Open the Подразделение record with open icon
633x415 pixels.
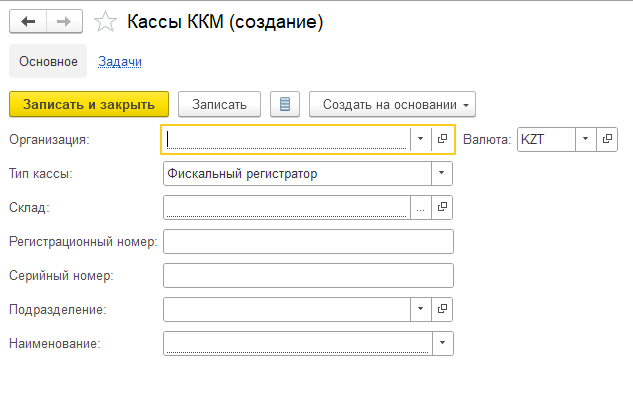(442, 309)
